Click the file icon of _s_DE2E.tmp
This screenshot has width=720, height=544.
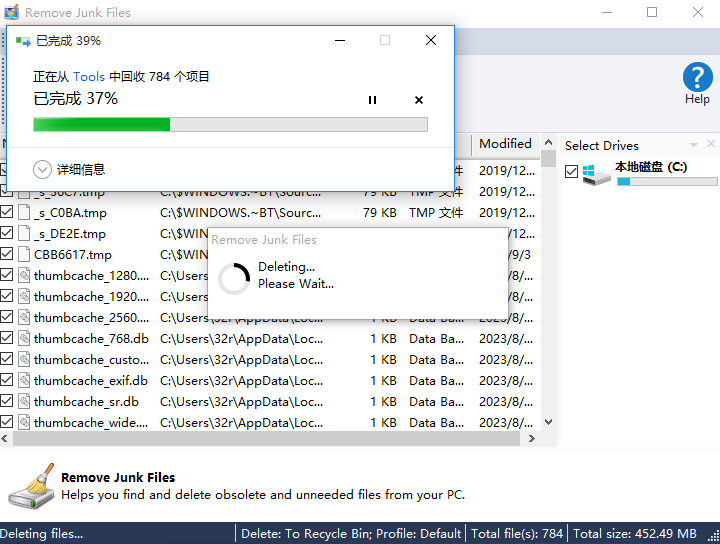click(24, 233)
